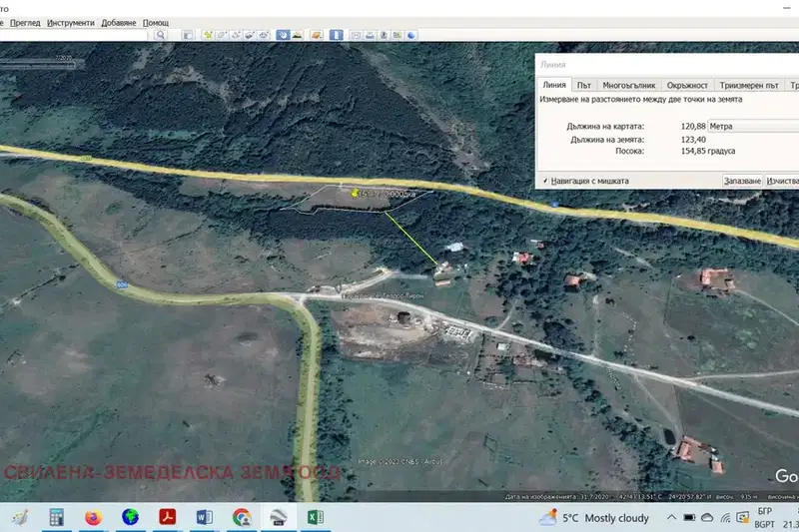Click the battery tray icon

click(x=689, y=518)
